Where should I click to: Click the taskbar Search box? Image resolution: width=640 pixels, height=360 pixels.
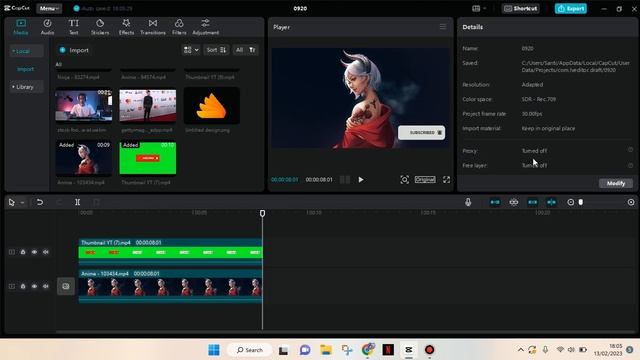[250, 350]
